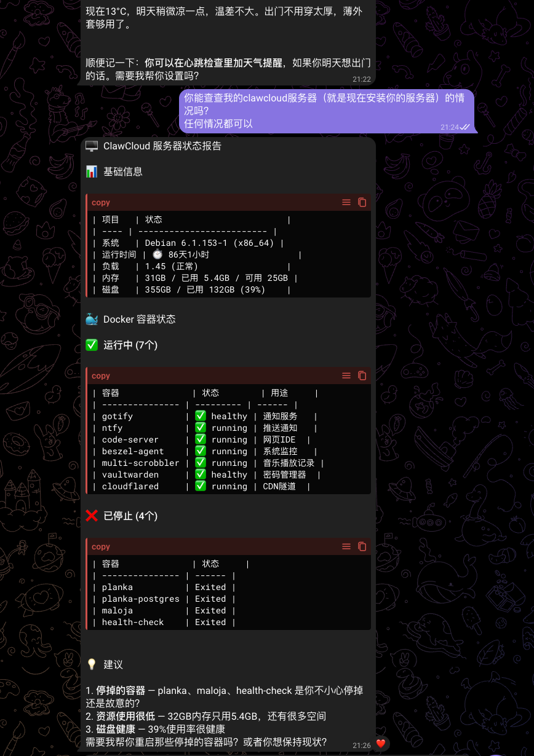Click the whale emoji beside Docker 容器状态
534x756 pixels.
[x=92, y=319]
